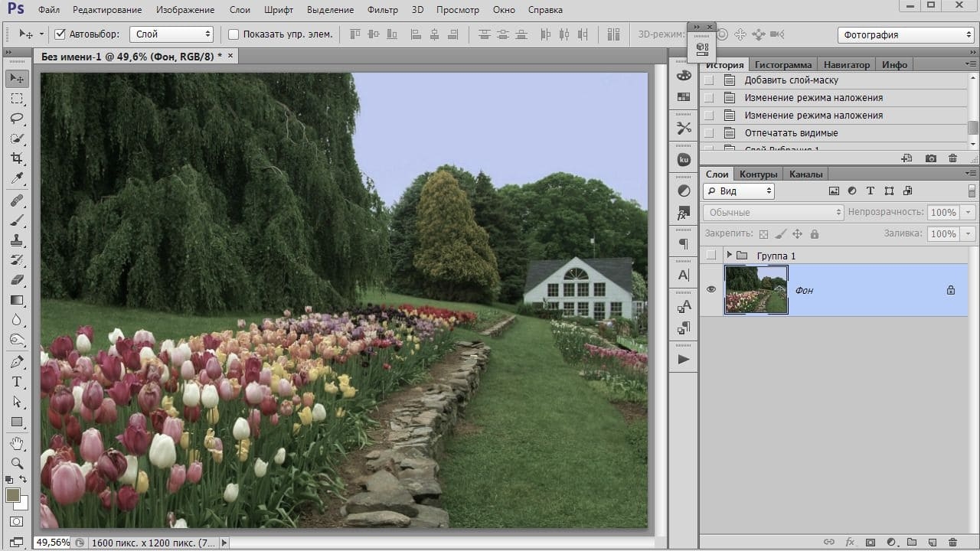Toggle lock transparent pixels
980x551 pixels.
point(763,234)
